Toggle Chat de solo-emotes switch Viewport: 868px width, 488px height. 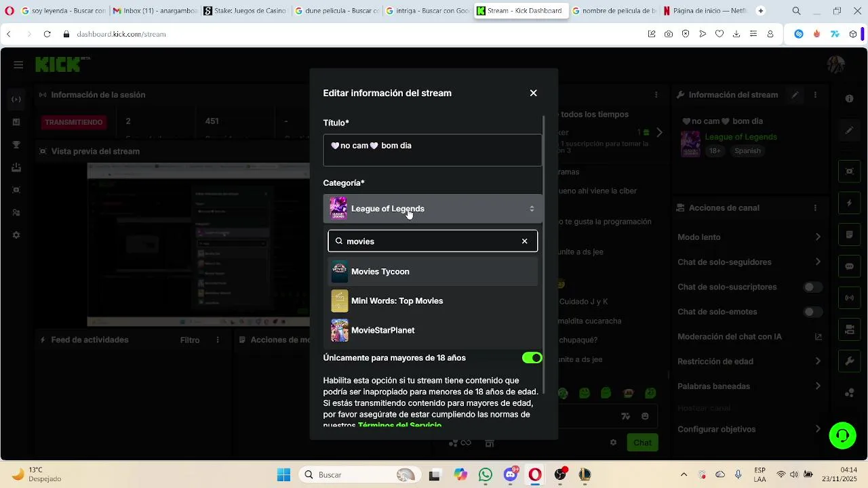click(x=812, y=312)
